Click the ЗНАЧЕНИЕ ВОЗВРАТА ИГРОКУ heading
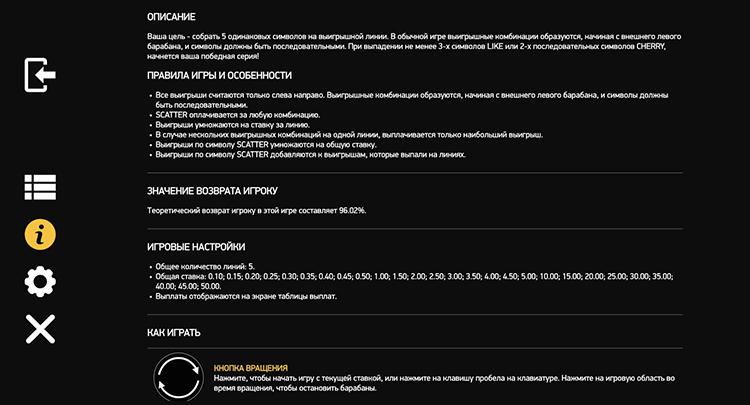Image resolution: width=750 pixels, height=405 pixels. coord(211,189)
